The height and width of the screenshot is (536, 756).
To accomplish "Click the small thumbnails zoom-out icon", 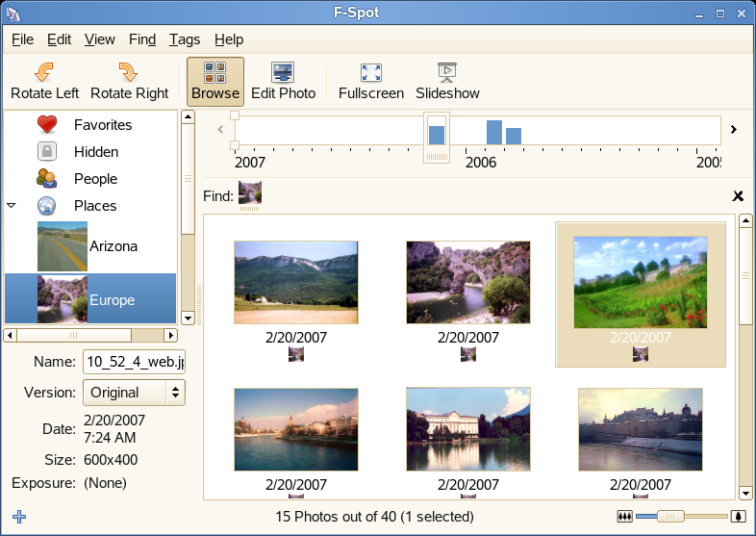I will pos(624,517).
